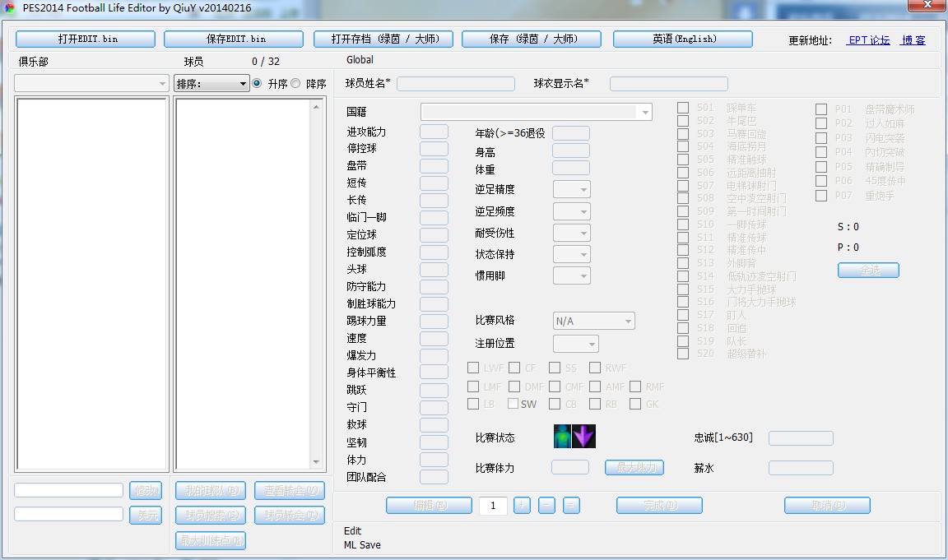
Task: Focus the 球衣显示名 shirt name field
Action: point(669,83)
